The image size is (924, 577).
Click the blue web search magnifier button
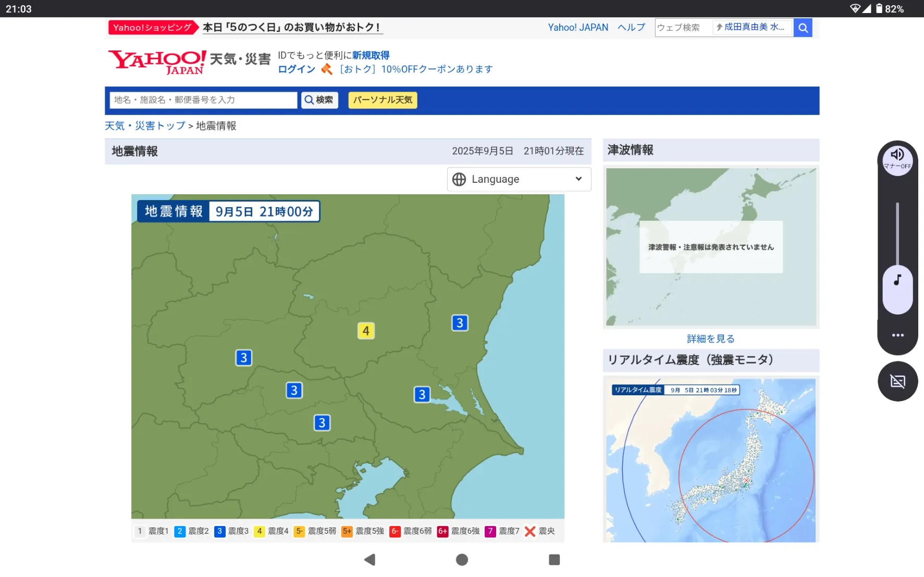pyautogui.click(x=803, y=28)
